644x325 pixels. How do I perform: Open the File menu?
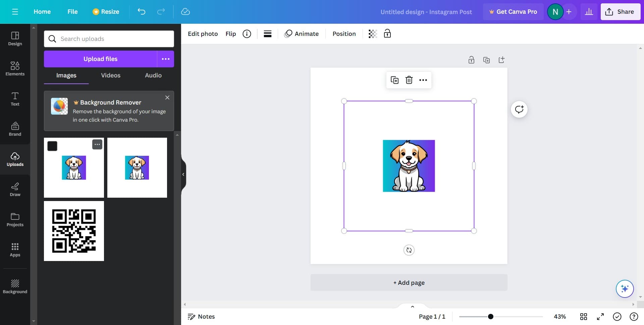tap(72, 12)
